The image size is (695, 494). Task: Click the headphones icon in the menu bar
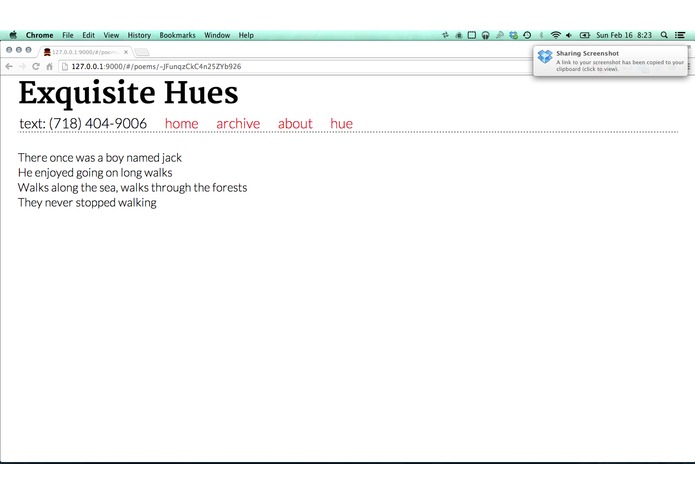[x=485, y=35]
